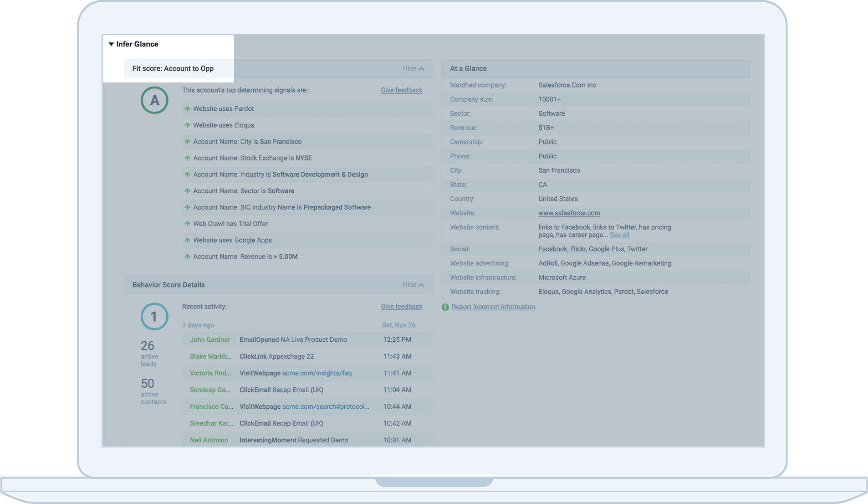Screen dimensions: 868x504
Task: Click the A fit score badge
Action: click(154, 100)
